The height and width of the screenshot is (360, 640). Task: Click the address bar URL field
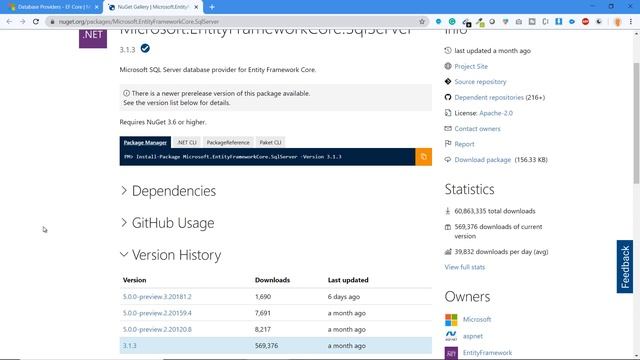pos(237,22)
